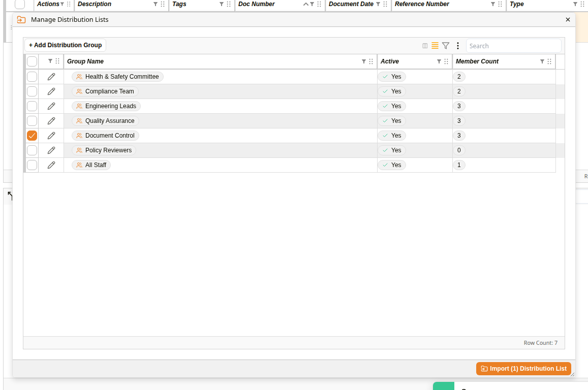Edit the All Staff group pencil
The width and height of the screenshot is (588, 390).
(x=51, y=165)
